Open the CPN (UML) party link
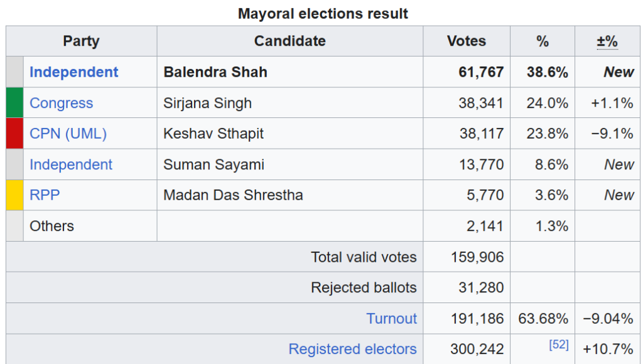Screen dimensions: 643x364 [x=68, y=134]
